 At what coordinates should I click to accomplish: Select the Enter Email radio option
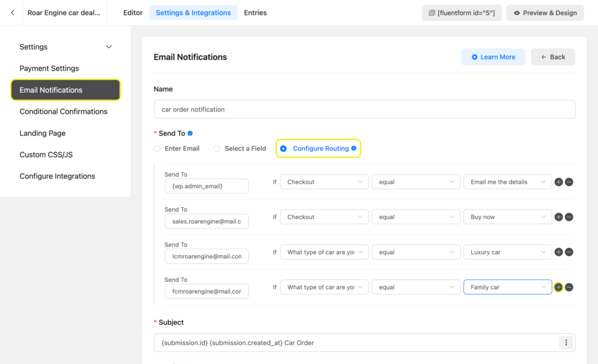pyautogui.click(x=157, y=149)
